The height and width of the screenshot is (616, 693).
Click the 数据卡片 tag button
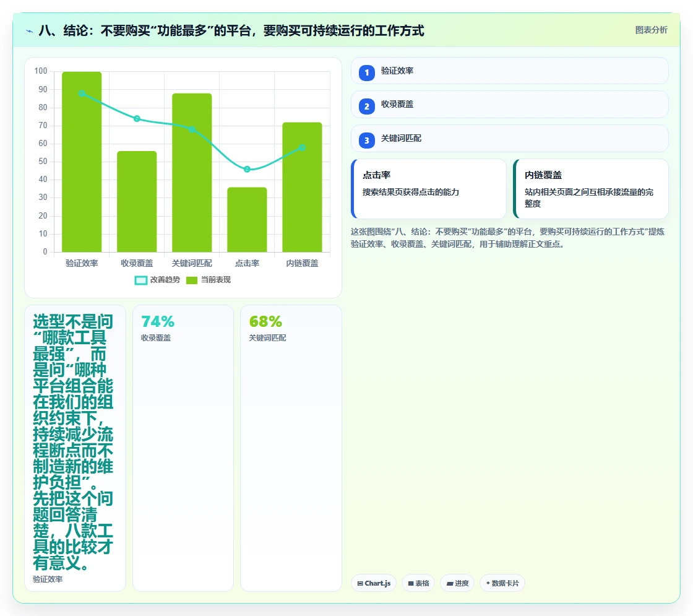pos(502,583)
